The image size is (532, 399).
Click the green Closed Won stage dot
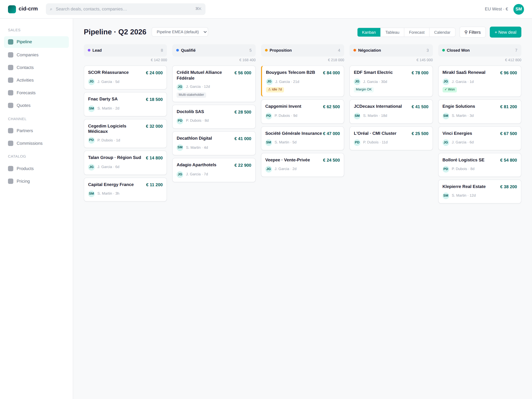point(444,50)
